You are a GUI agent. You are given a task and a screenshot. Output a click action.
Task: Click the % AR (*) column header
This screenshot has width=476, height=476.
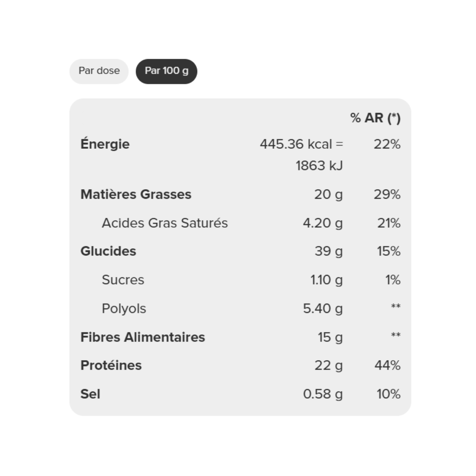point(375,118)
